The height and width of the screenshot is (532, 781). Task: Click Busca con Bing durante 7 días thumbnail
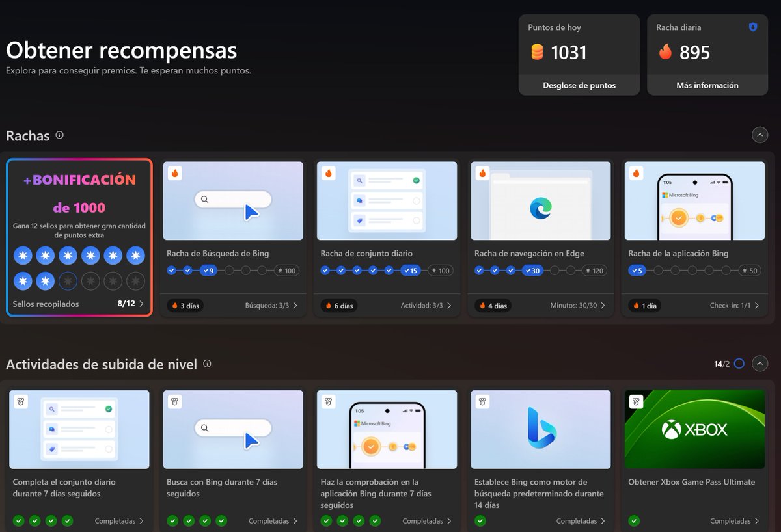point(233,429)
